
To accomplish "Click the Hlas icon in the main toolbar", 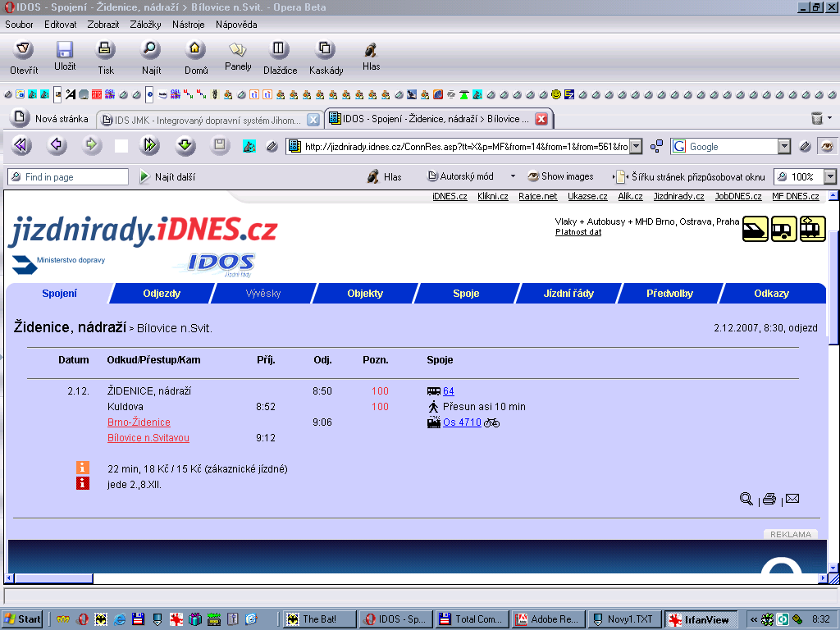I will coord(371,50).
